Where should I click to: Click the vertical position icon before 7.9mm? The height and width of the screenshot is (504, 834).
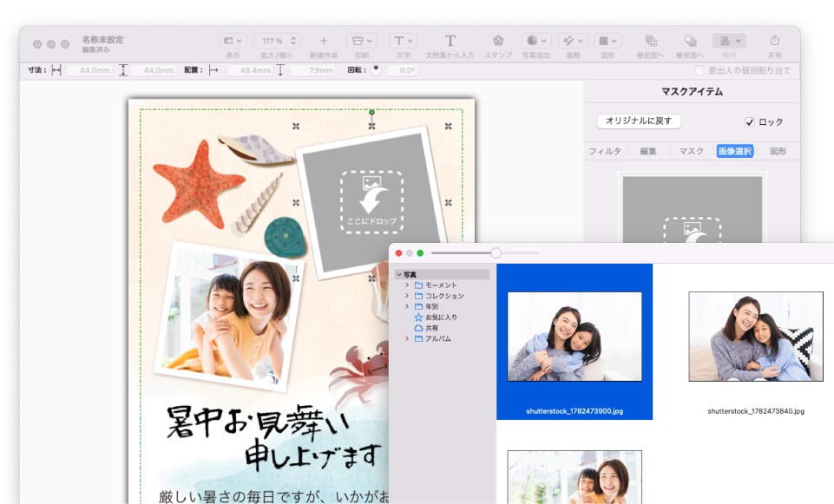coord(280,70)
